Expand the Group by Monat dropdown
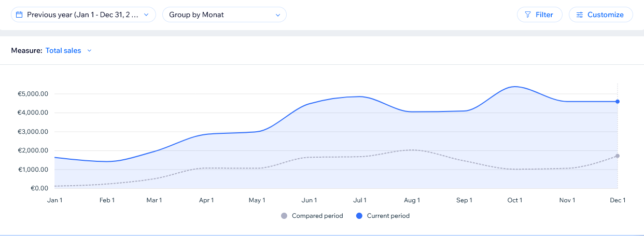 click(x=224, y=15)
